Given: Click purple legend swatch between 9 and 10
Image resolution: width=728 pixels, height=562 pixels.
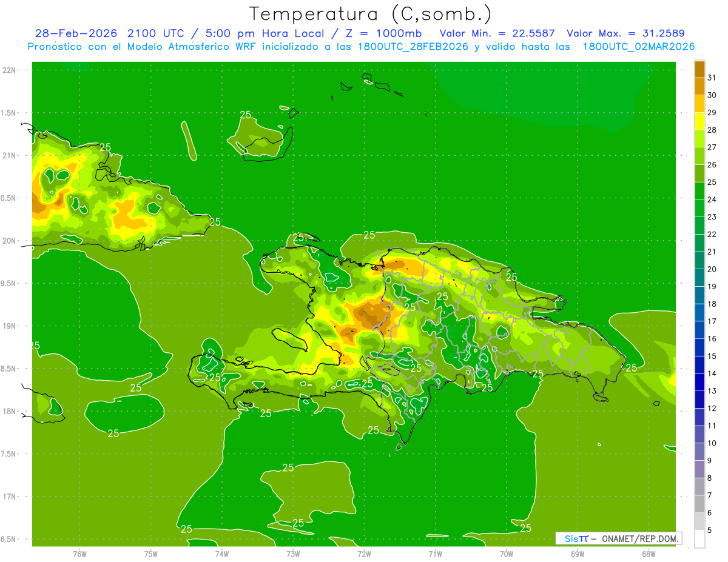Looking at the screenshot, I should click(x=699, y=452).
